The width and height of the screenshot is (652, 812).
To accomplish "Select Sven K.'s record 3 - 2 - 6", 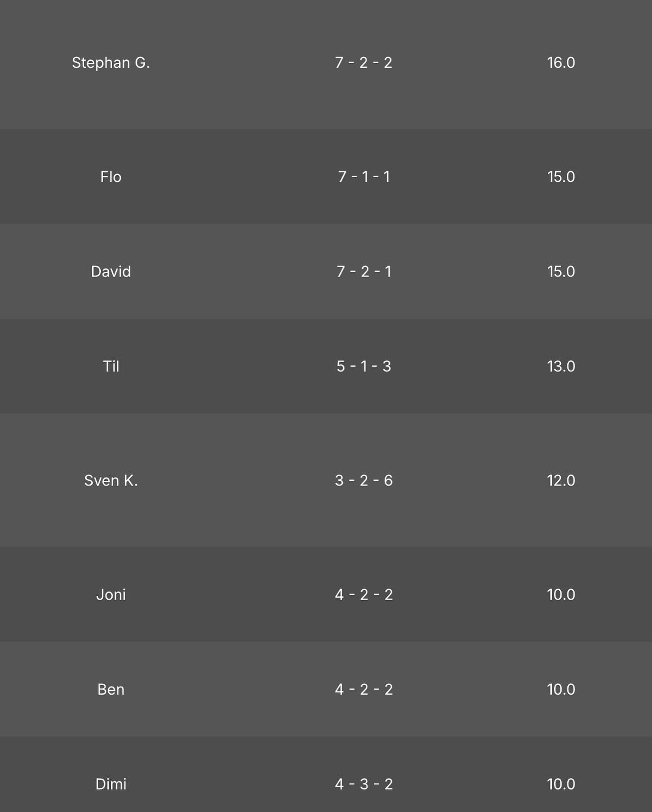I will [364, 480].
